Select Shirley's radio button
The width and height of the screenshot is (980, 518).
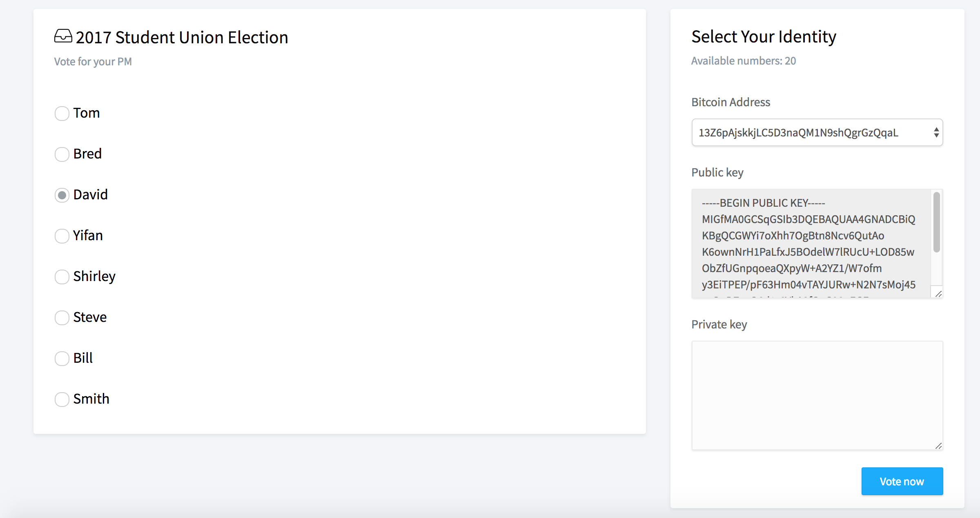pyautogui.click(x=62, y=277)
